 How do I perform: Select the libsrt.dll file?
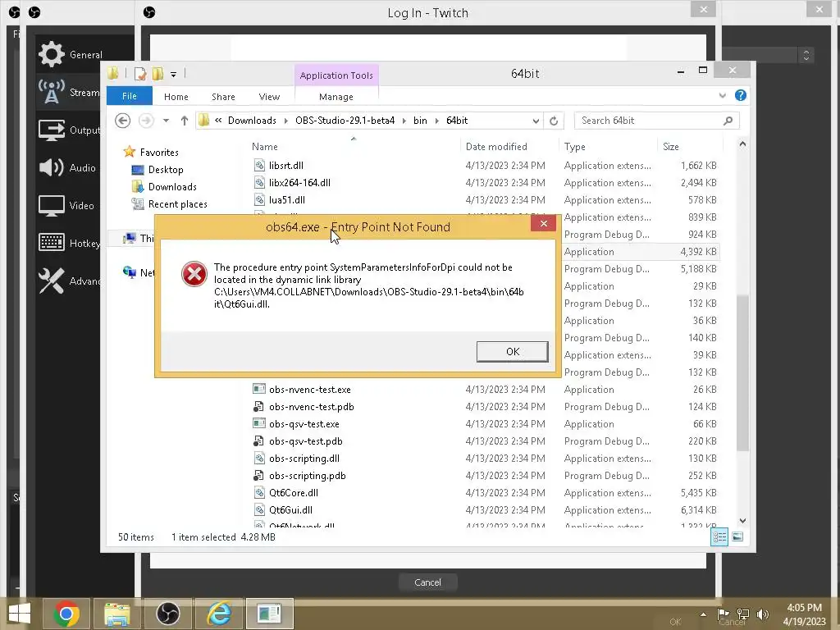pyautogui.click(x=286, y=166)
